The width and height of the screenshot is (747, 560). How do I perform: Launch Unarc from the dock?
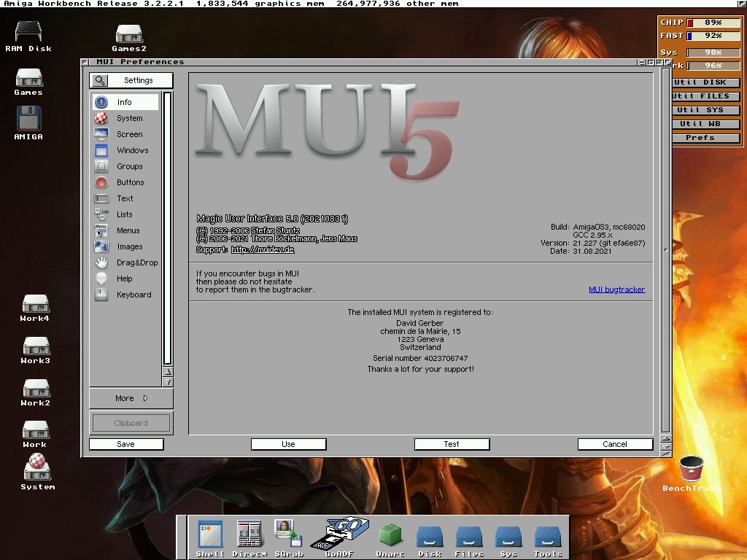click(390, 540)
